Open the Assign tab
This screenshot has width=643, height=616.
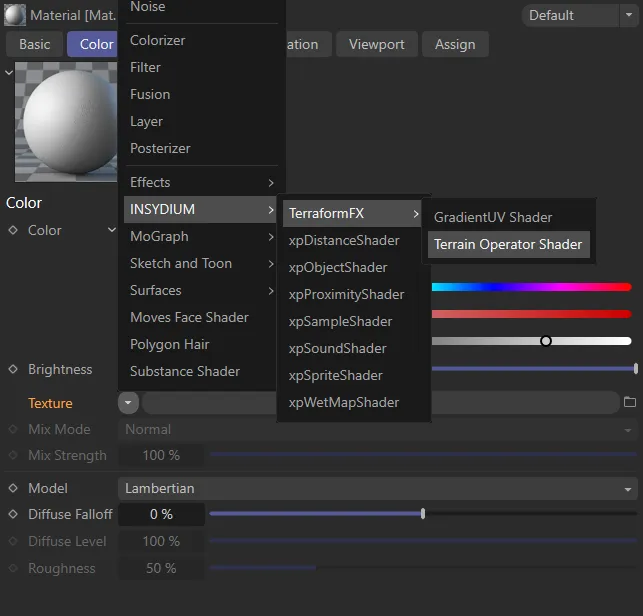click(x=455, y=44)
